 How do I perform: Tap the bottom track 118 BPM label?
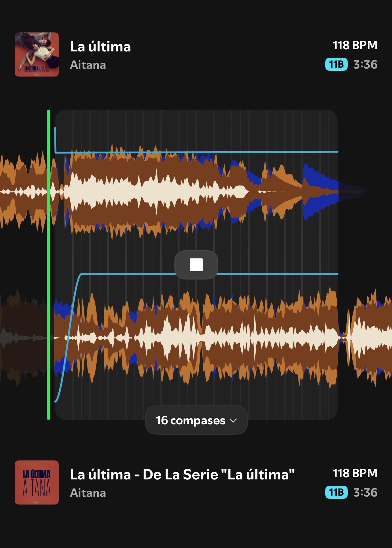[x=355, y=473]
